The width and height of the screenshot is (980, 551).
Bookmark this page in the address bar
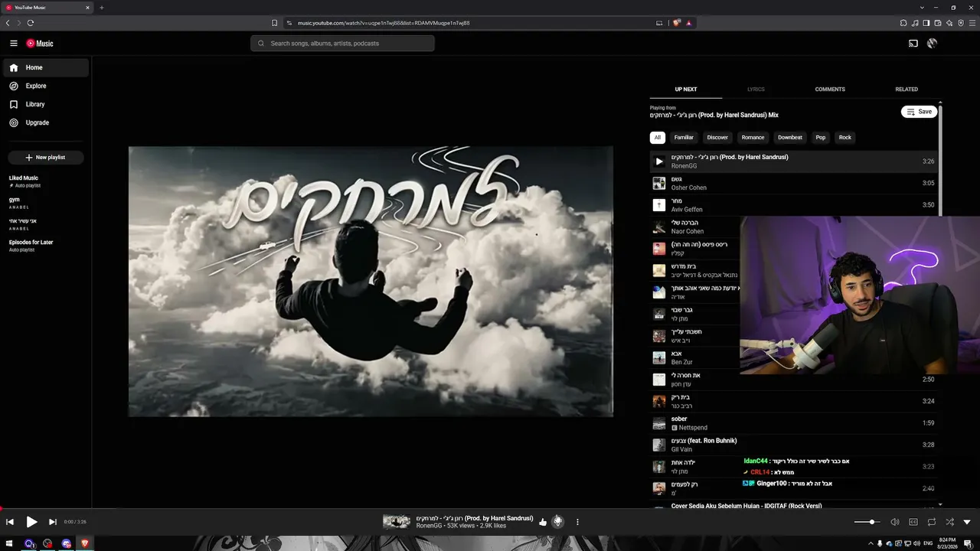click(x=274, y=23)
